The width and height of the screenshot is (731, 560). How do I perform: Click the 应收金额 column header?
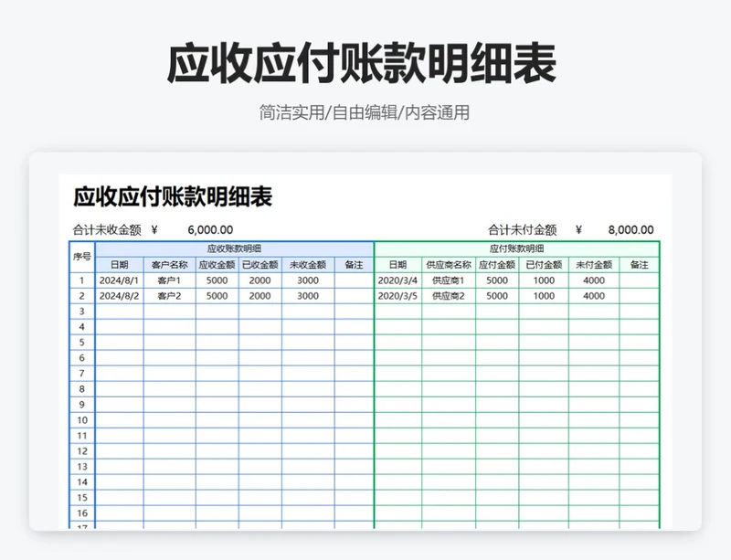point(217,265)
